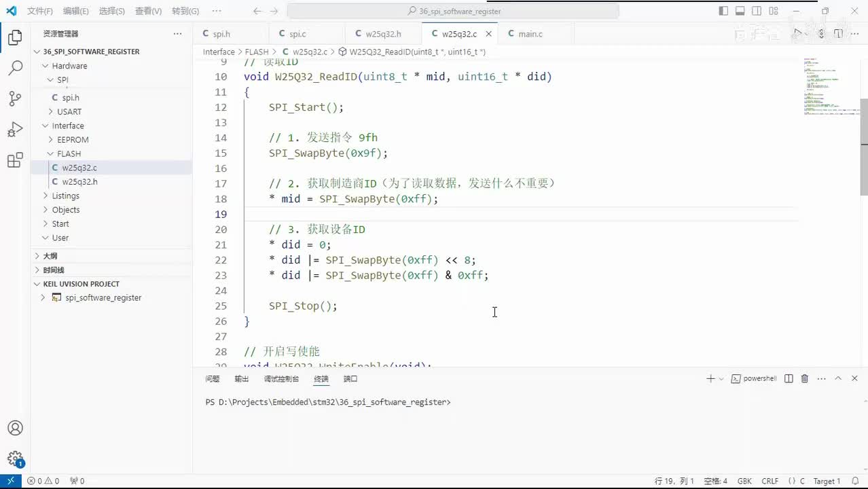This screenshot has width=868, height=489.
Task: Split the editor to the right
Action: point(838,33)
